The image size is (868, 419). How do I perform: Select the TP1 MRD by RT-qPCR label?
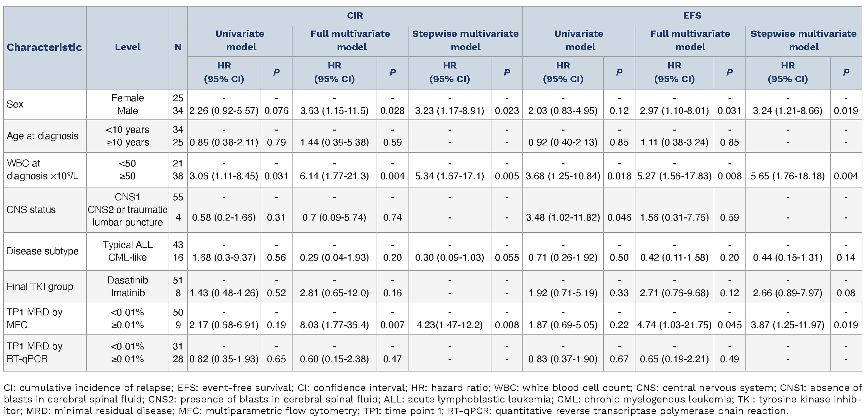(x=35, y=352)
